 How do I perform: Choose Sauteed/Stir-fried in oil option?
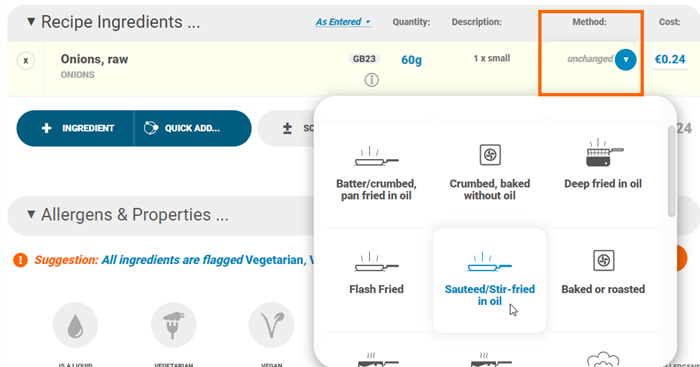pyautogui.click(x=490, y=280)
